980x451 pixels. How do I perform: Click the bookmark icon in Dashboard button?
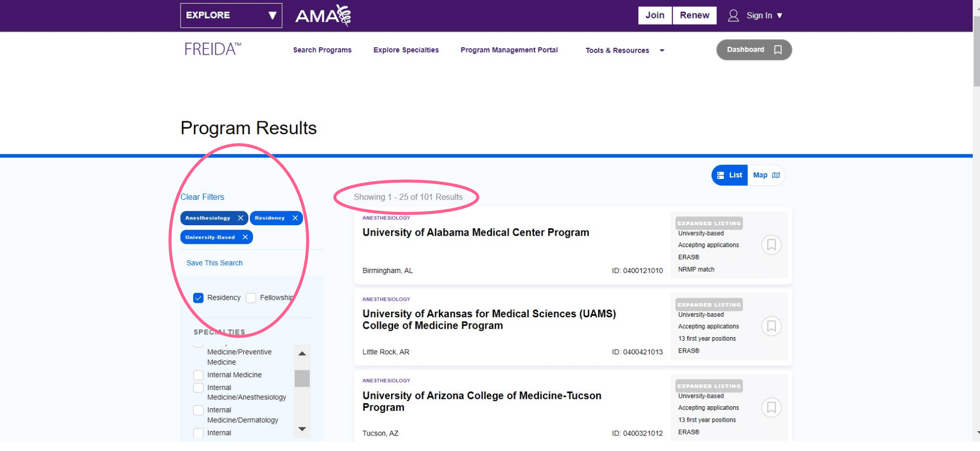click(x=778, y=50)
